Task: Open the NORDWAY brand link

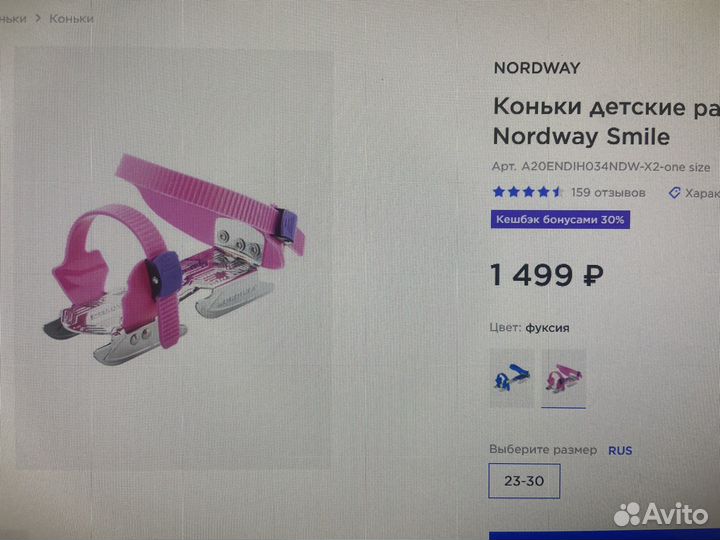Action: coord(537,68)
